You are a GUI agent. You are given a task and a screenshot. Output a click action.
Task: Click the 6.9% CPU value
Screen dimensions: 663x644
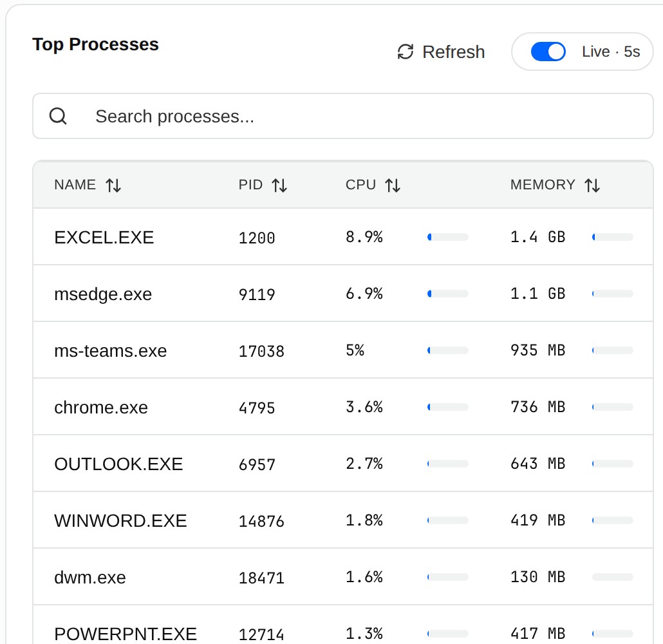pyautogui.click(x=364, y=294)
